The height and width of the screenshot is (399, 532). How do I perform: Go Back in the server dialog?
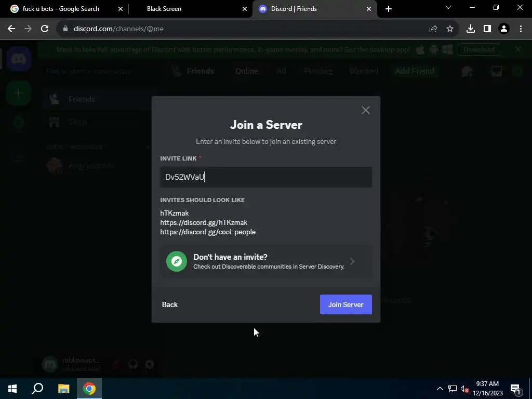[170, 304]
